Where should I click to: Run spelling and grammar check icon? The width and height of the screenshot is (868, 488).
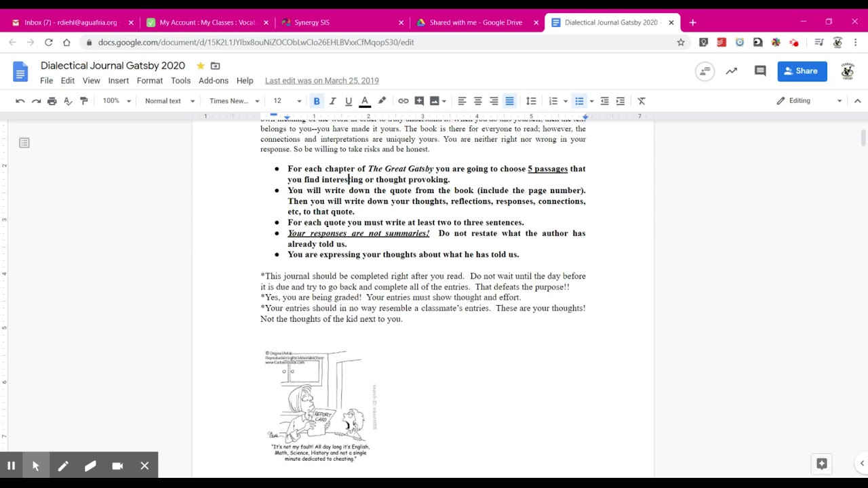pos(68,101)
